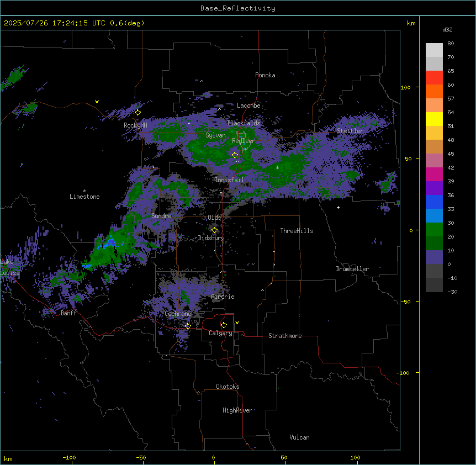476x465 pixels.
Task: Click the yellow V marker east of Calgary
Action: [x=237, y=323]
